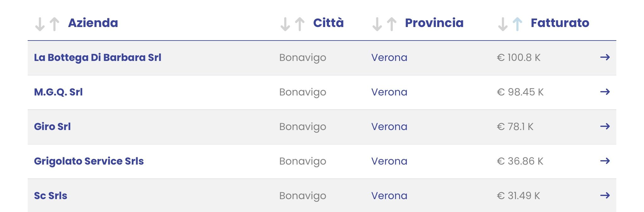Image resolution: width=644 pixels, height=212 pixels.
Task: Open La Bottega Di Barbara Srl row arrow
Action: click(x=605, y=57)
